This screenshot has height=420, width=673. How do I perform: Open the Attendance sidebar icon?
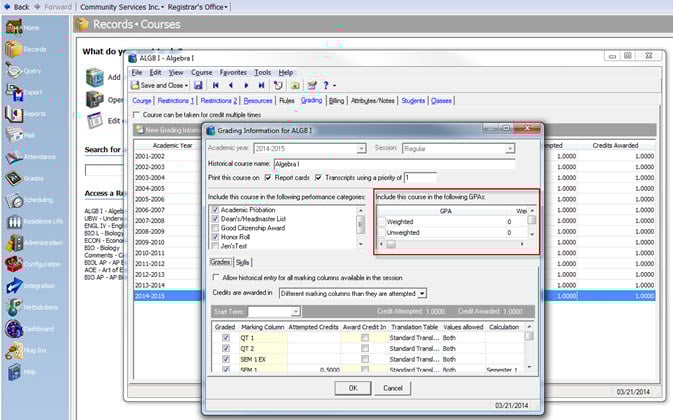point(14,157)
